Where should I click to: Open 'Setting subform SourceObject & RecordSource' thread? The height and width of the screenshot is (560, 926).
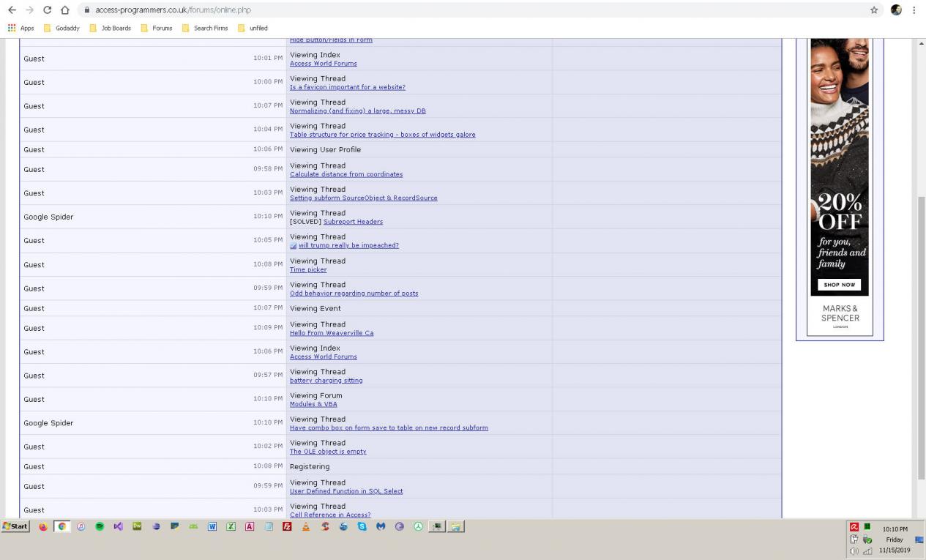tap(363, 198)
